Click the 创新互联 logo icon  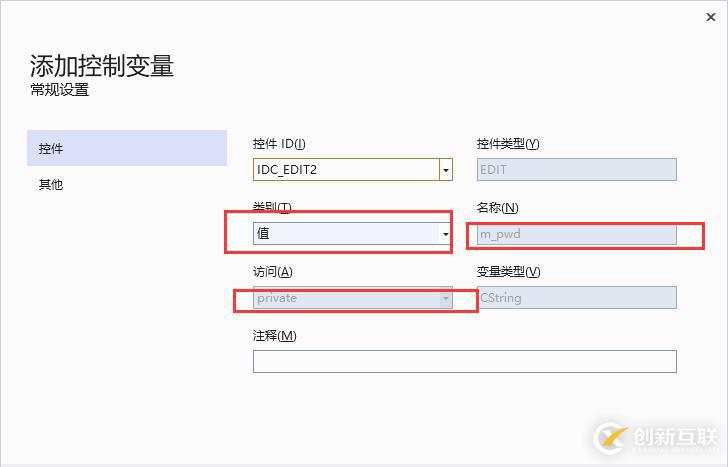tap(610, 437)
